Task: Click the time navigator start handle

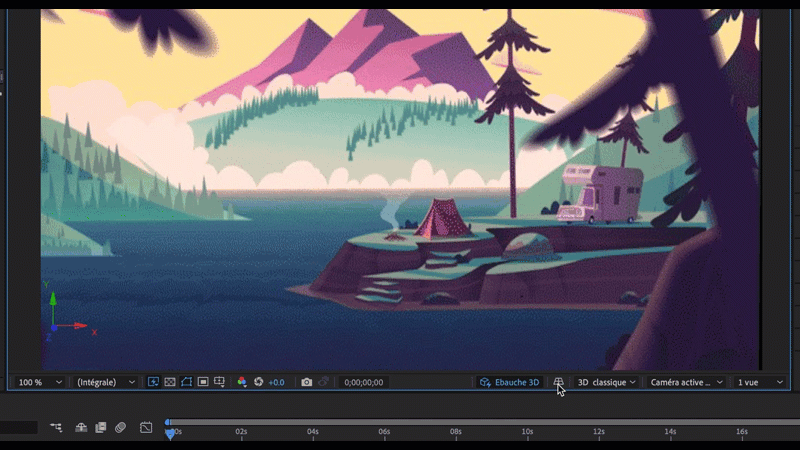Action: [x=167, y=422]
